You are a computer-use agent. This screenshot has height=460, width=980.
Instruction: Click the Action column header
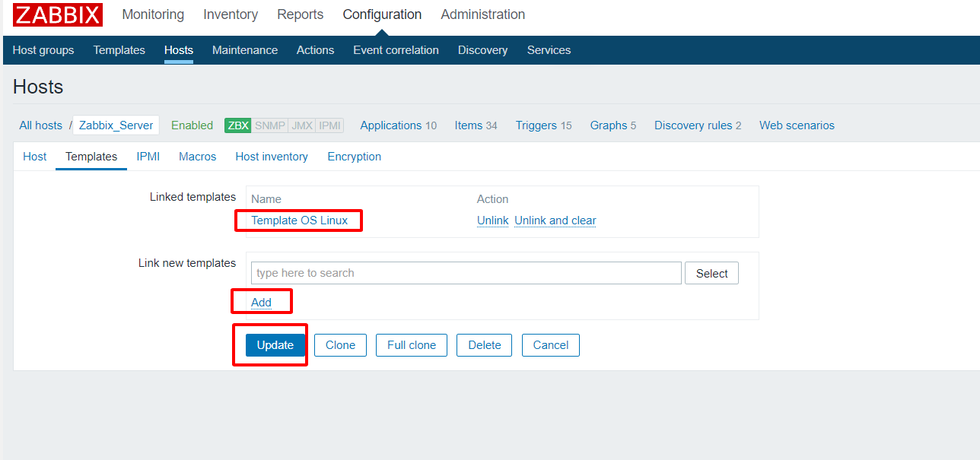[493, 199]
